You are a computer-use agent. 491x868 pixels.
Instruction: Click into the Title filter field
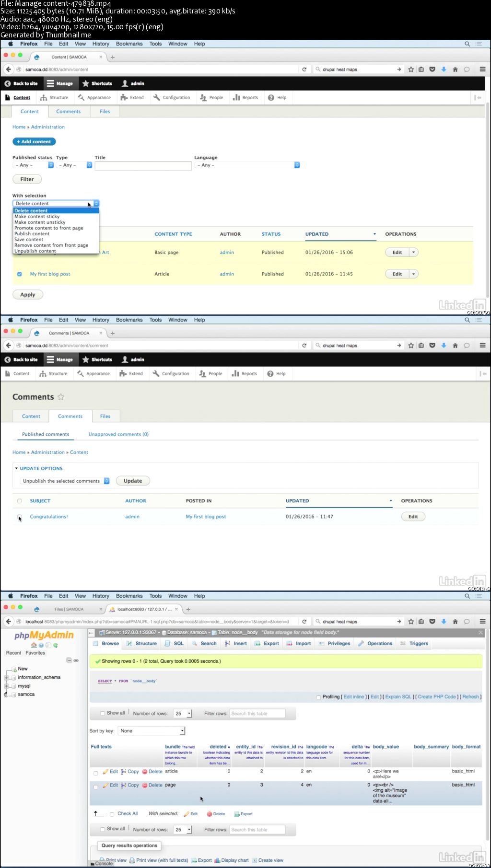143,166
